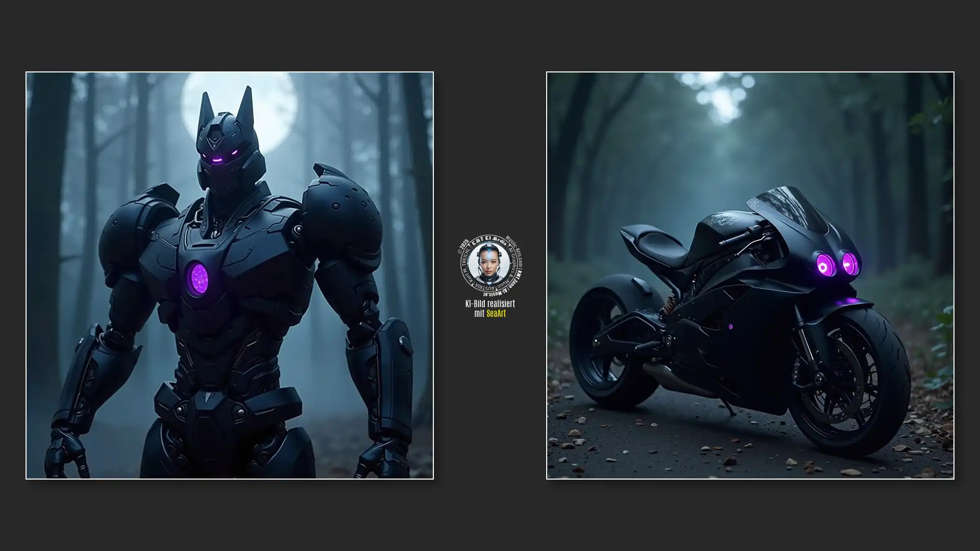Click the yellow word 'SeaArt'
Image resolution: width=980 pixels, height=551 pixels.
[496, 314]
